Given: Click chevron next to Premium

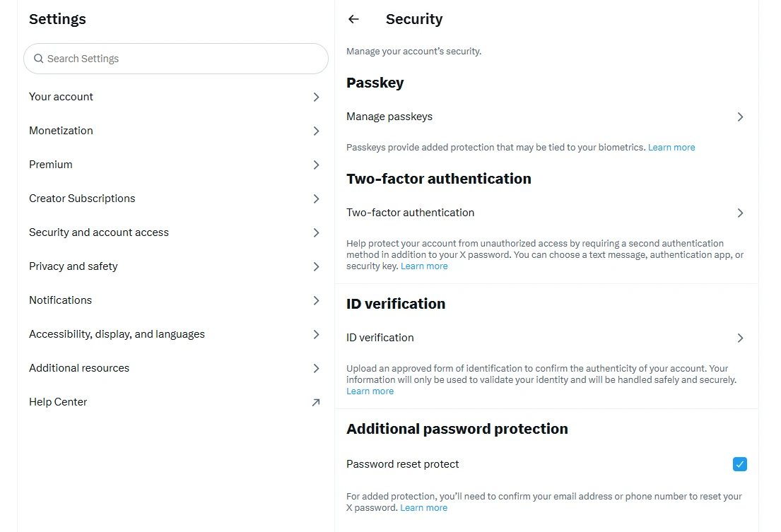Looking at the screenshot, I should (316, 165).
